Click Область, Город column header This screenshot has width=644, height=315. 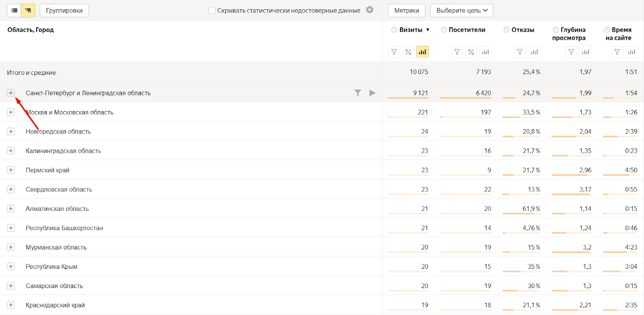pos(31,30)
